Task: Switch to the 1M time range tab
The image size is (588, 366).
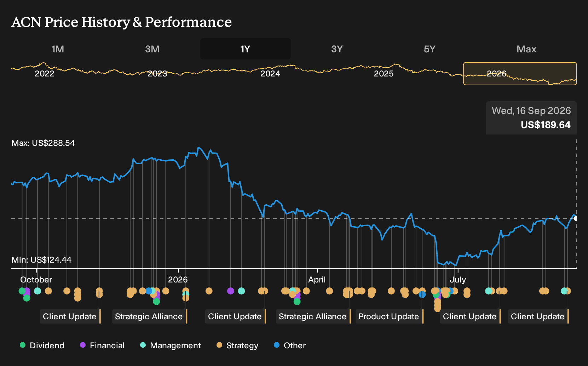Action: (x=58, y=49)
